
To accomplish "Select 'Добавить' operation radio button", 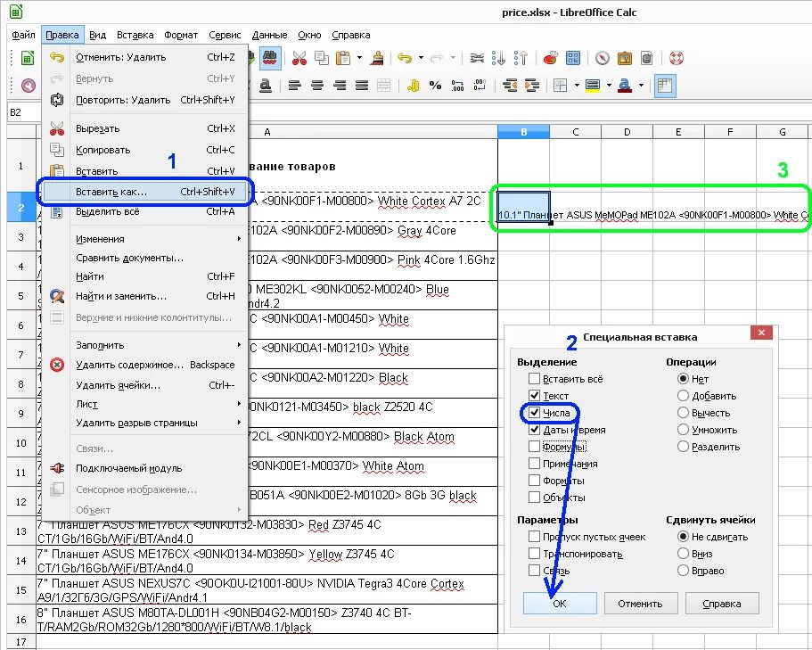I will coord(683,396).
